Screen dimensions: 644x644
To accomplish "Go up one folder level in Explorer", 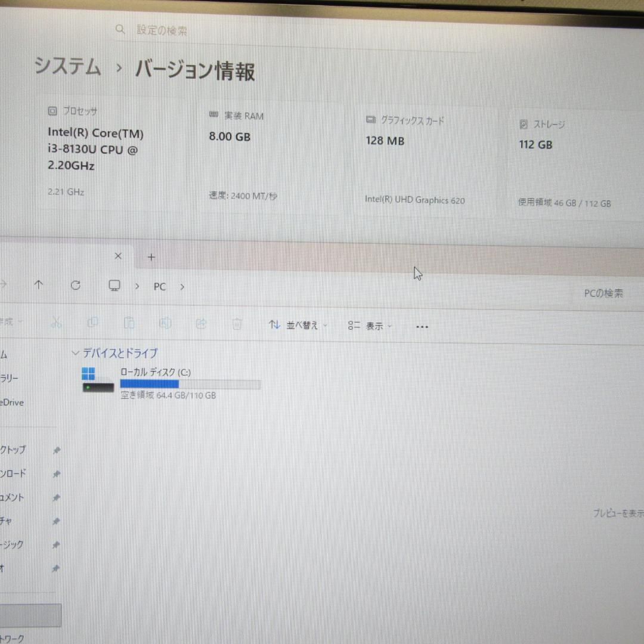I will point(39,284).
